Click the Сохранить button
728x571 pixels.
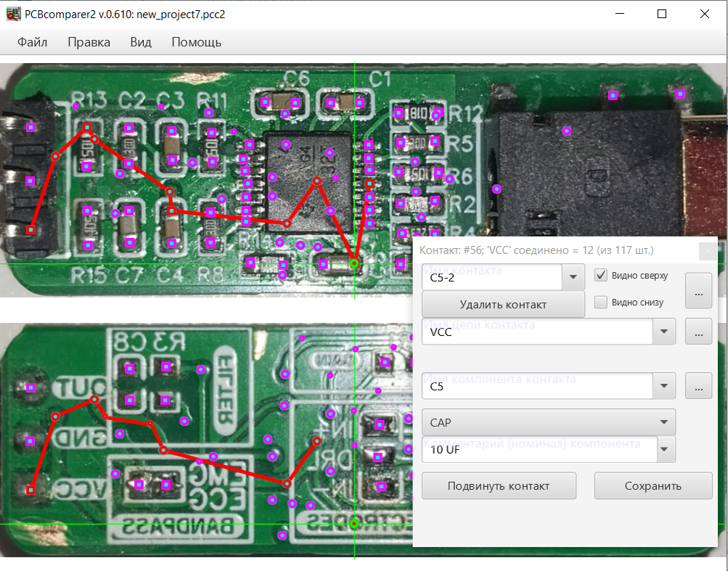pos(653,485)
